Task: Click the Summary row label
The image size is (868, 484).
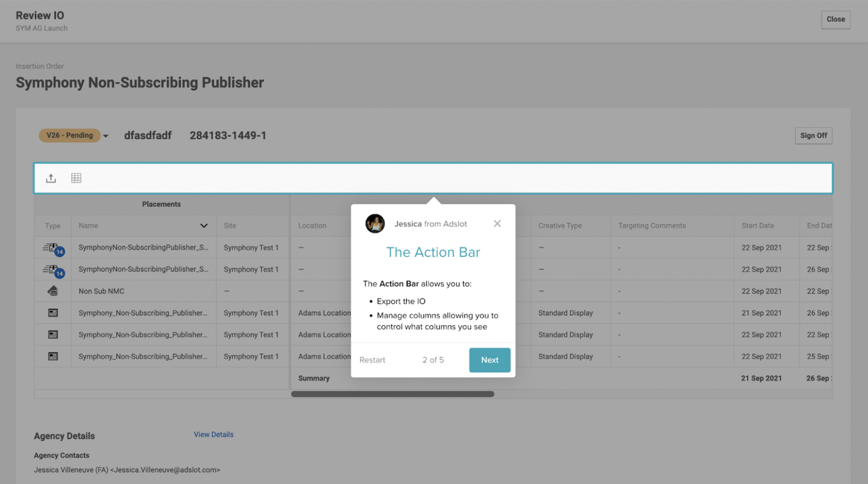Action: tap(314, 379)
